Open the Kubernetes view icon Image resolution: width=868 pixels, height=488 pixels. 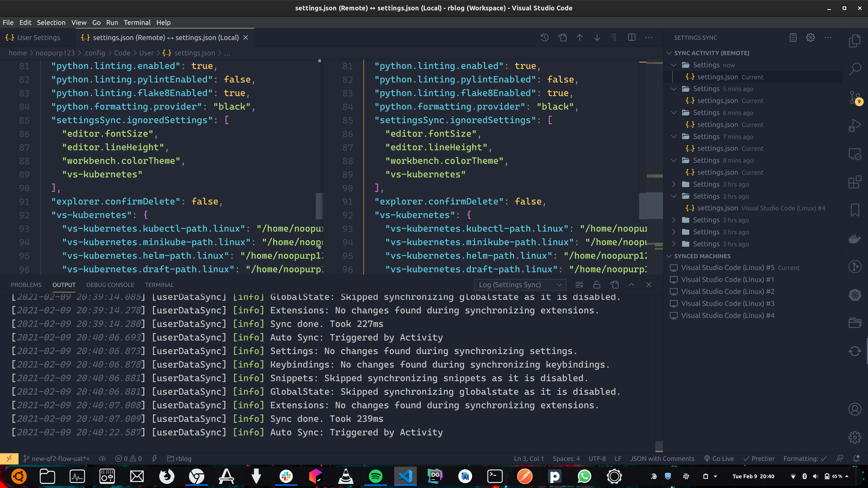tap(854, 295)
